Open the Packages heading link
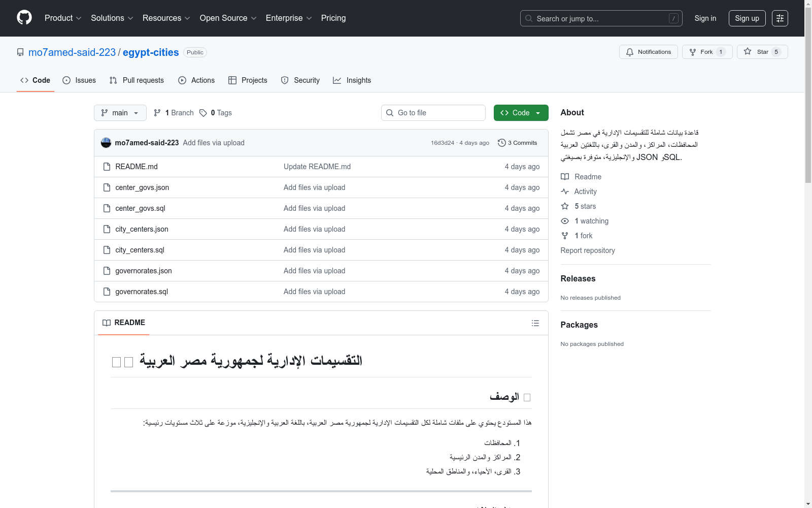Screen dimensions: 812x508 579,325
